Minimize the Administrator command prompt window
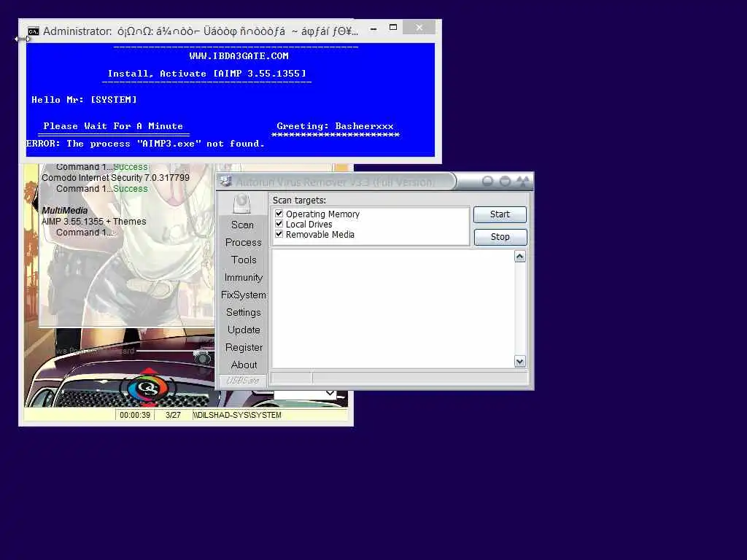Viewport: 747px width, 560px height. pos(373,28)
